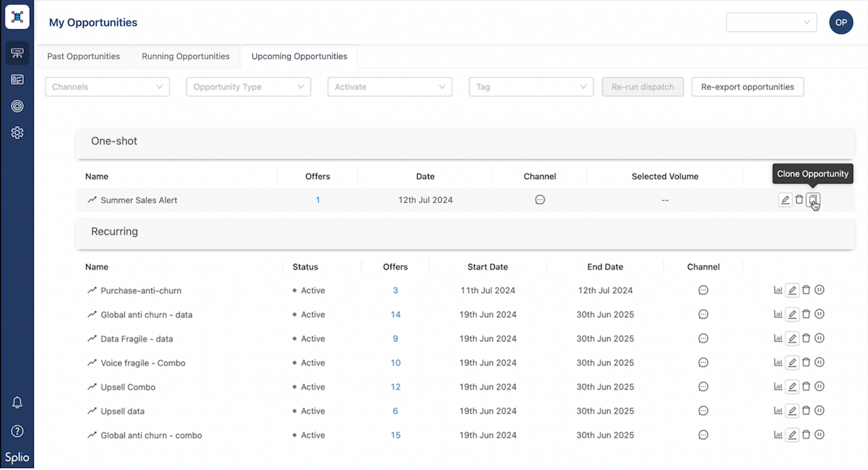Image resolution: width=868 pixels, height=470 pixels.
Task: Pause the Data Fragile - data opportunity
Action: click(x=819, y=338)
